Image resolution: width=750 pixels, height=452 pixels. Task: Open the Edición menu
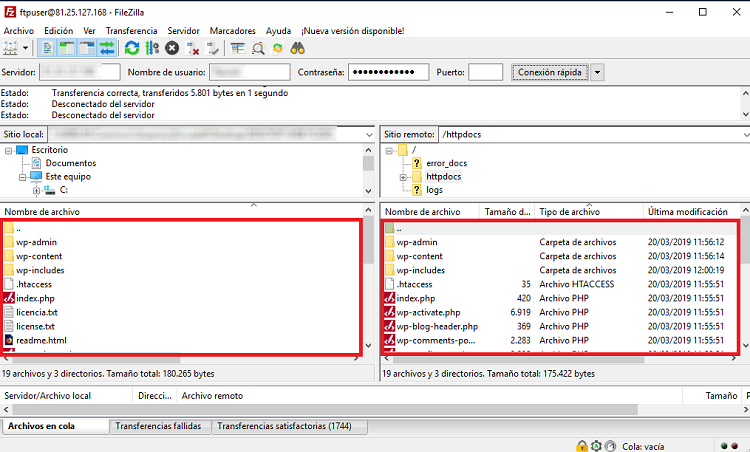tap(58, 31)
